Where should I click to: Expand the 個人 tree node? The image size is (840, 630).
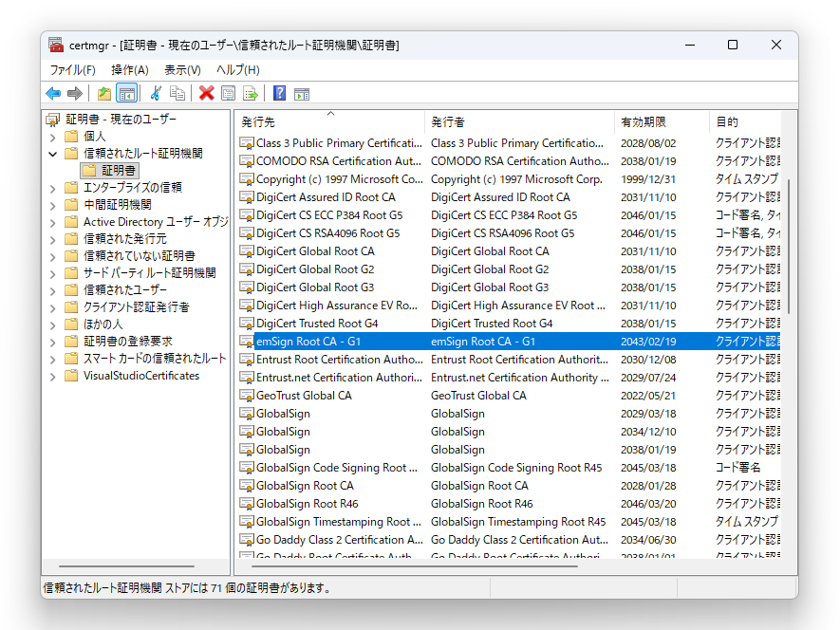[52, 138]
